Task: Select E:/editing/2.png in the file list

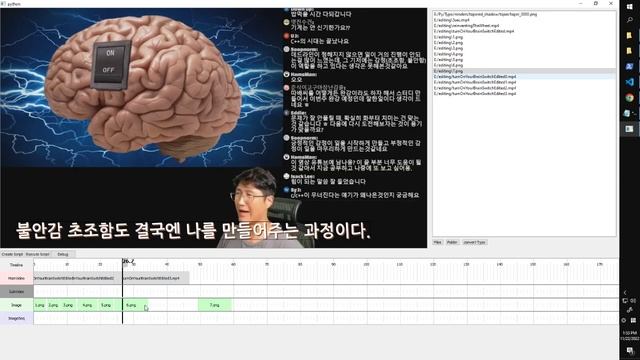Action: tap(524, 42)
